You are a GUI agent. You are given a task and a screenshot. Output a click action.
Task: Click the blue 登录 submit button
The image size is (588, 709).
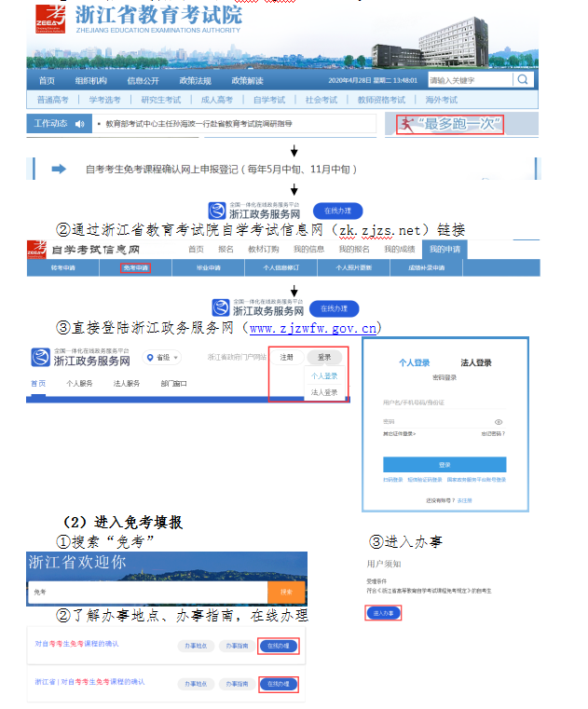(x=444, y=464)
